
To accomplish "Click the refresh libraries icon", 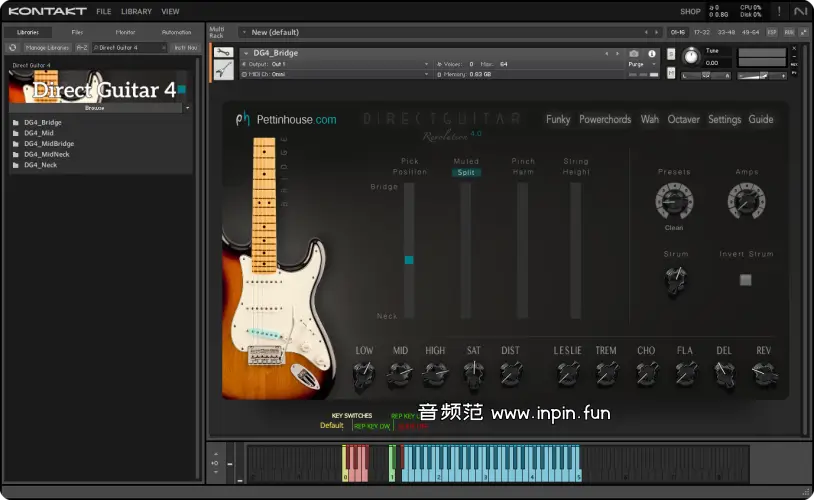I will [13, 47].
